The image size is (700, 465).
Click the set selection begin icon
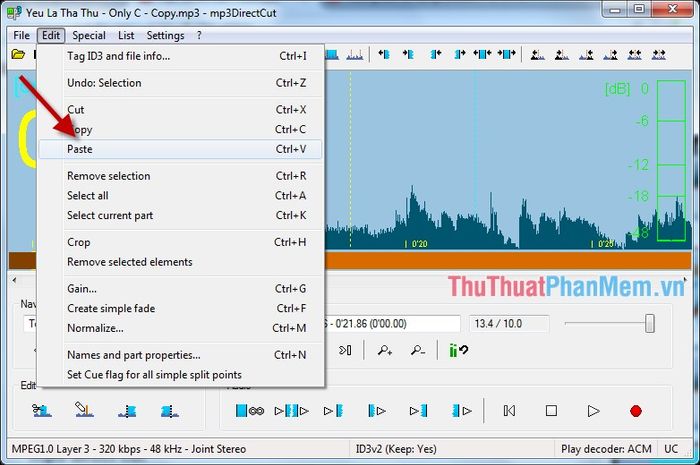pos(127,411)
